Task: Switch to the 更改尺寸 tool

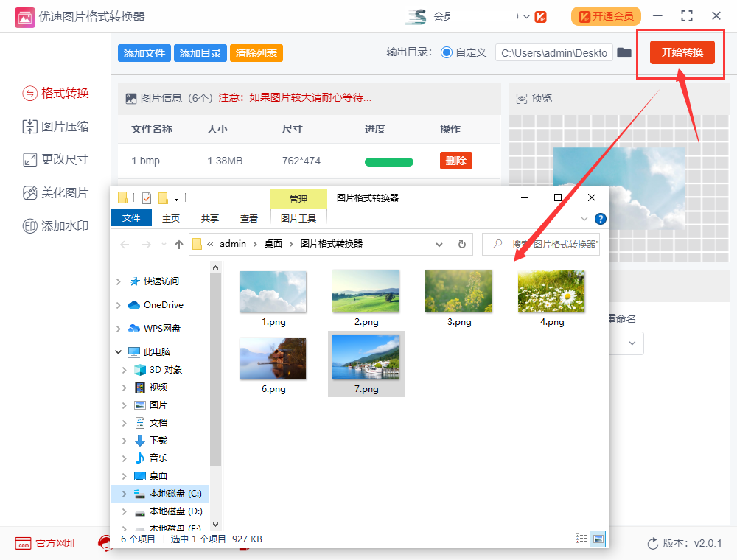Action: coord(55,160)
